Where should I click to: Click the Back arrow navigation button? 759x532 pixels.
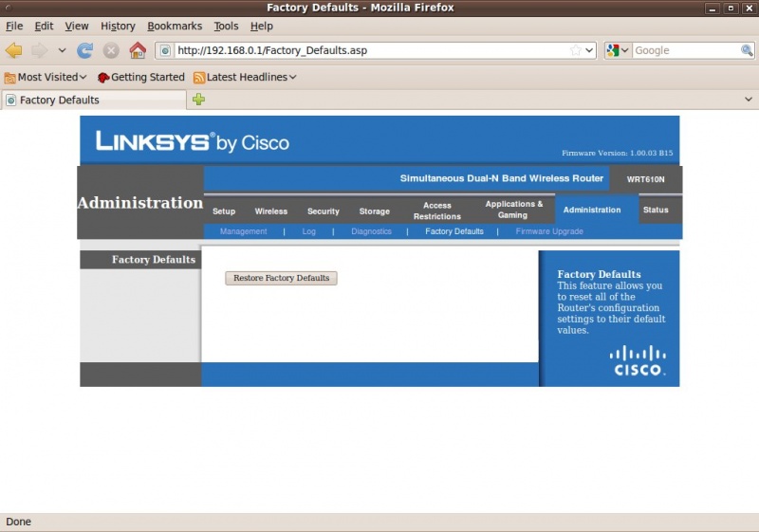point(13,50)
